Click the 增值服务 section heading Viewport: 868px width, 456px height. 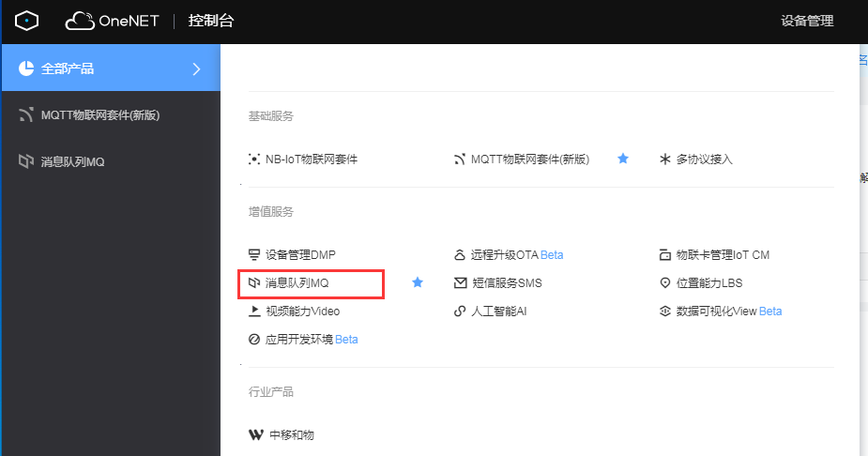pos(270,211)
